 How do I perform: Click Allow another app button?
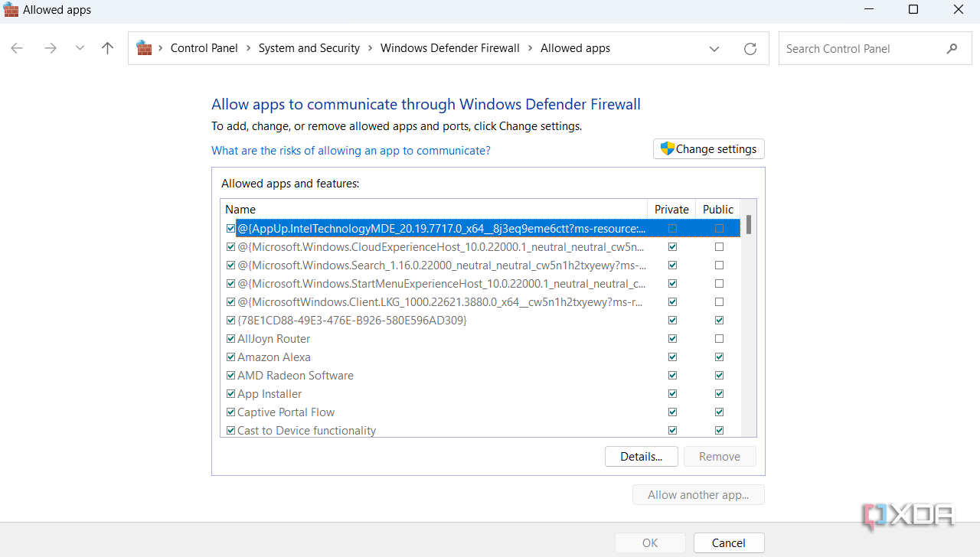[698, 495]
